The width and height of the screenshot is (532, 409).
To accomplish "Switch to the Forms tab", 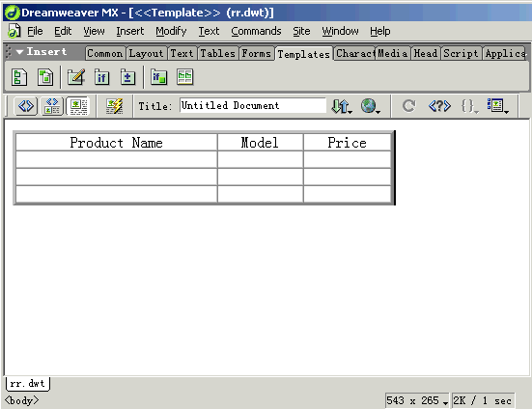I will (x=256, y=53).
